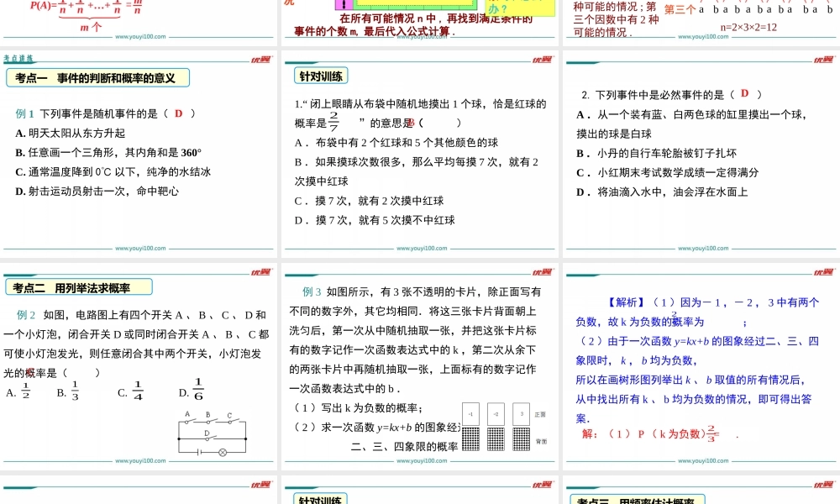Click the 优翼 logo on the 例3 slide
The width and height of the screenshot is (840, 504).
pos(543,272)
